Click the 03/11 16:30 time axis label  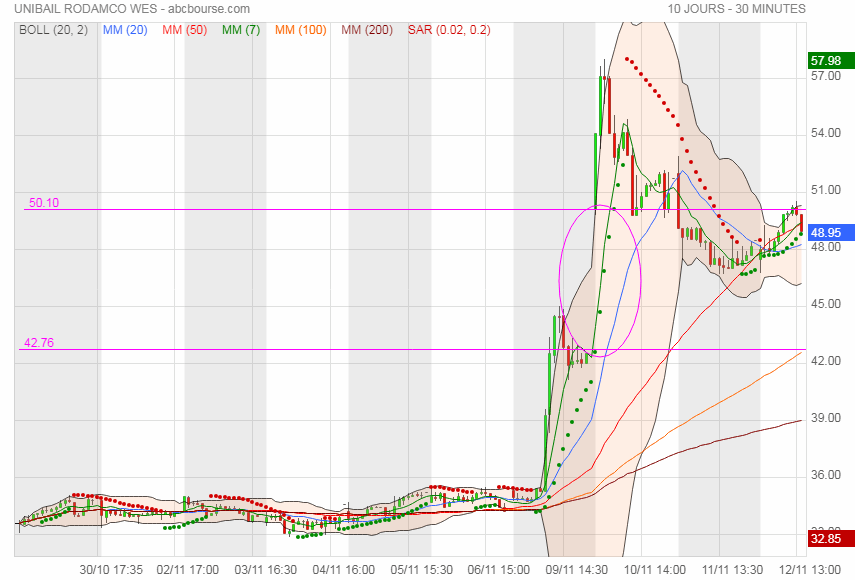tap(266, 570)
